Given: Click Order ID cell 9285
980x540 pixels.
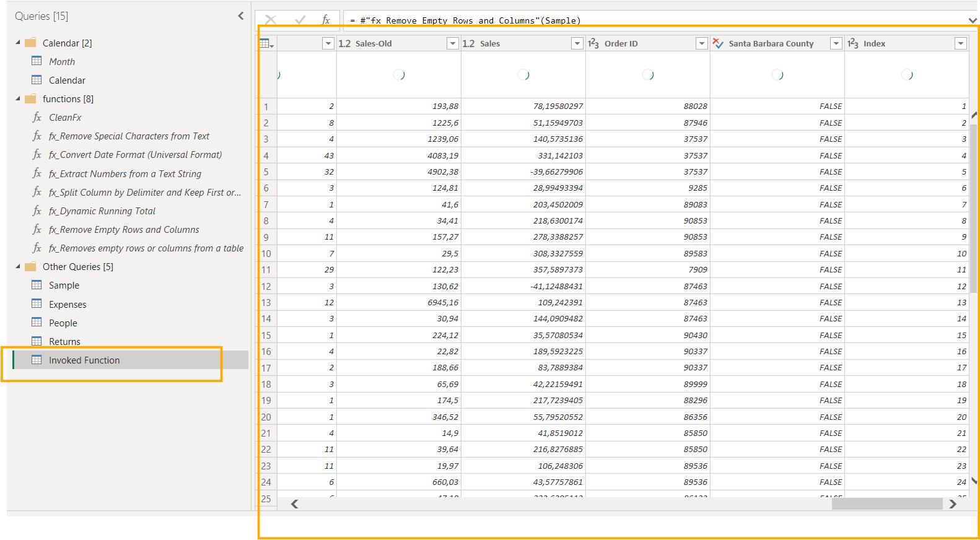Looking at the screenshot, I should (648, 188).
